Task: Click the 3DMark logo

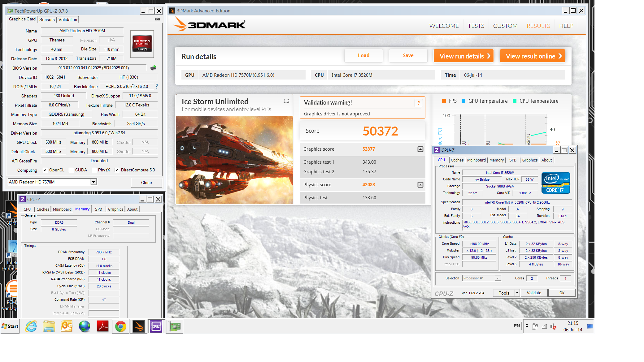Action: tap(209, 24)
